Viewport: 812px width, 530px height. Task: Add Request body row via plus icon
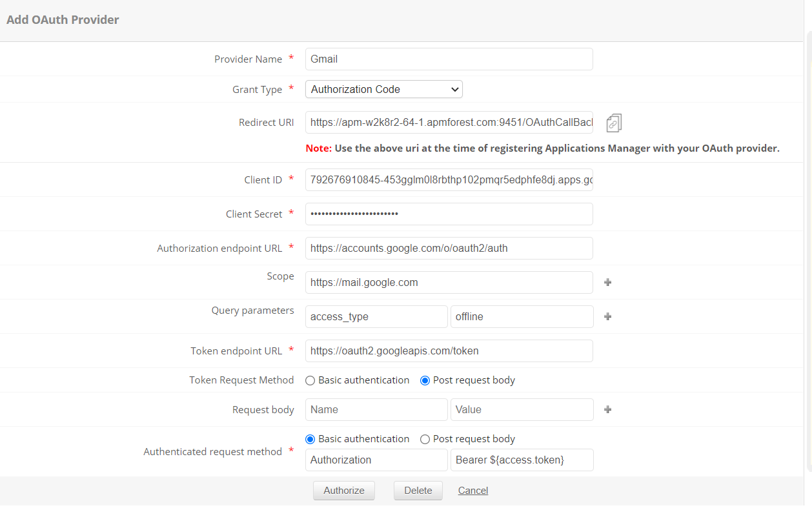pos(607,409)
